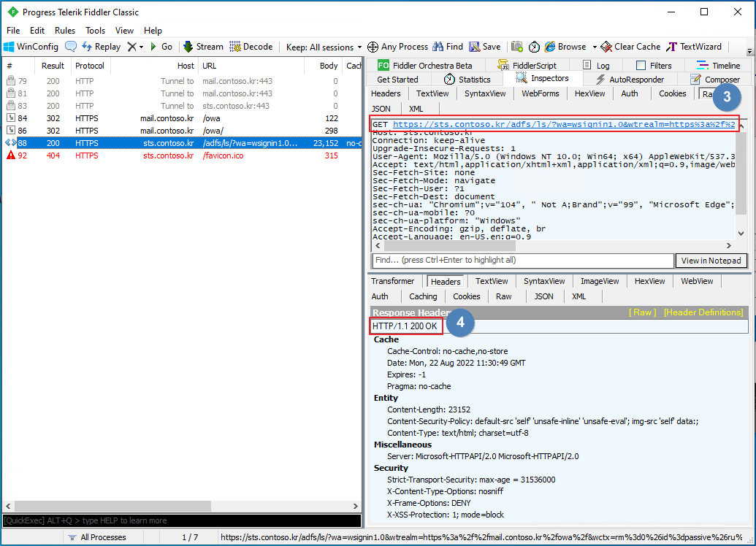
Task: Click View in Notepad button
Action: [711, 261]
